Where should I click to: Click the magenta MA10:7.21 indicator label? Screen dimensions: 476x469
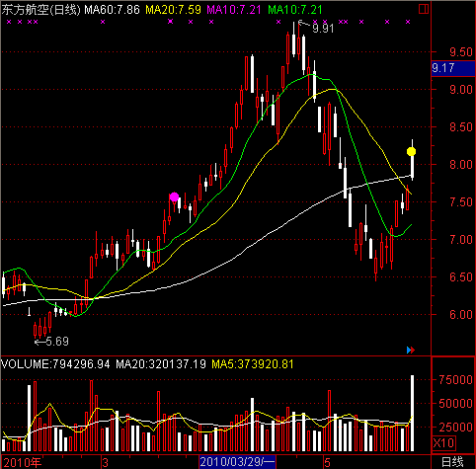point(234,10)
